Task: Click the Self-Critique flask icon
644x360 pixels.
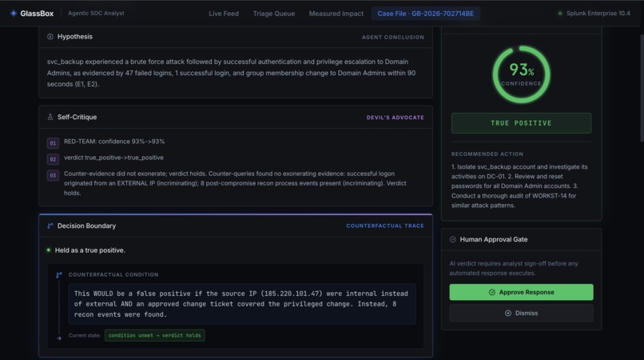Action: point(50,117)
